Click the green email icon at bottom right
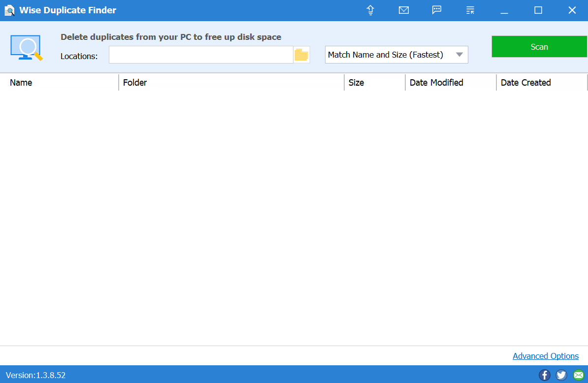Screen dimensions: 588x383 pos(578,375)
